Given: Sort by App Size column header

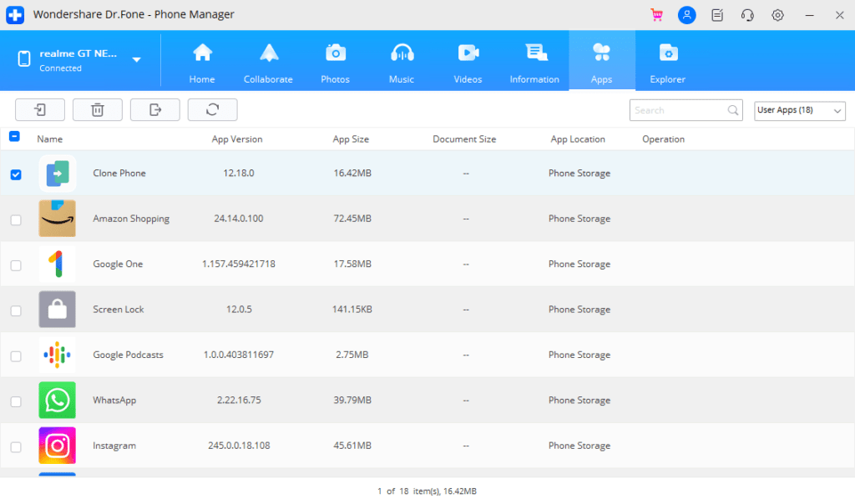Looking at the screenshot, I should (350, 139).
